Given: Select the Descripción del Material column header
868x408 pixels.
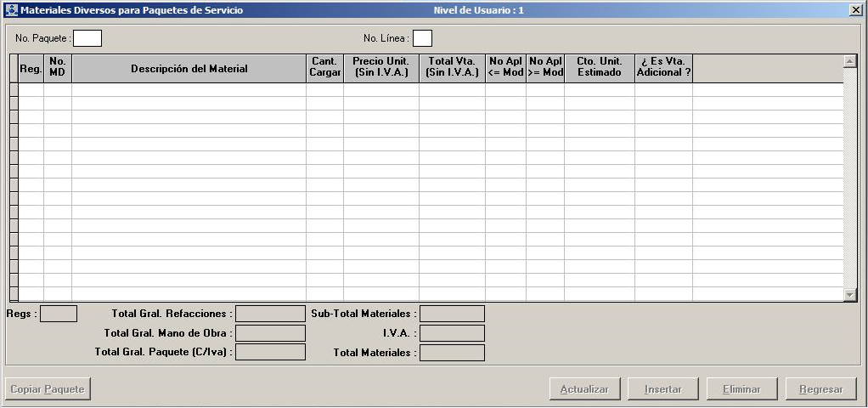Looking at the screenshot, I should [x=189, y=69].
